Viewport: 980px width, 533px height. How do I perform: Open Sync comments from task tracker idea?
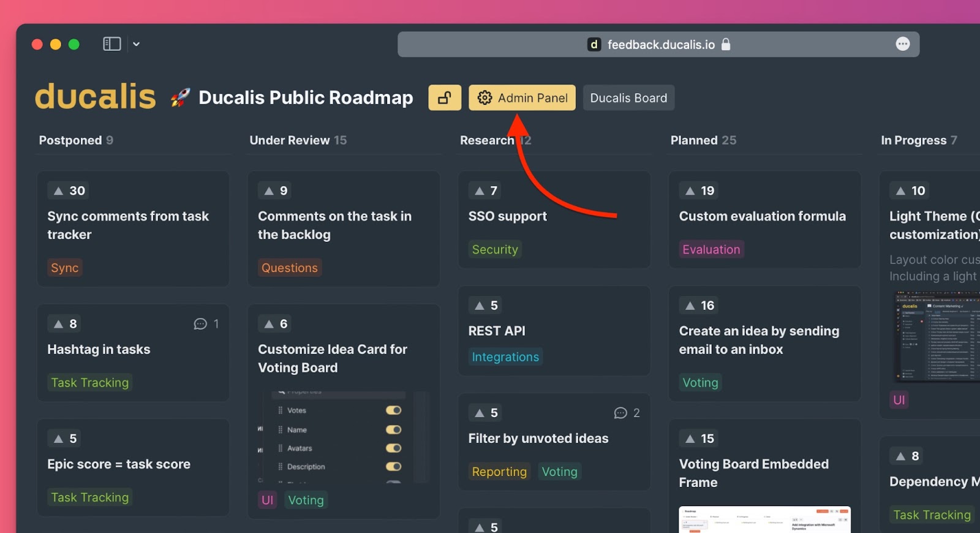pyautogui.click(x=128, y=225)
